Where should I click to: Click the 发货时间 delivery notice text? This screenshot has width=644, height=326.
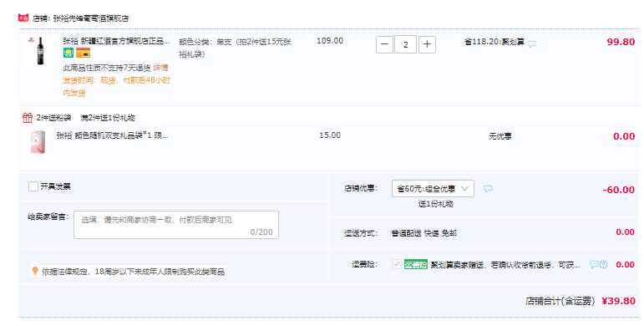[x=116, y=86]
